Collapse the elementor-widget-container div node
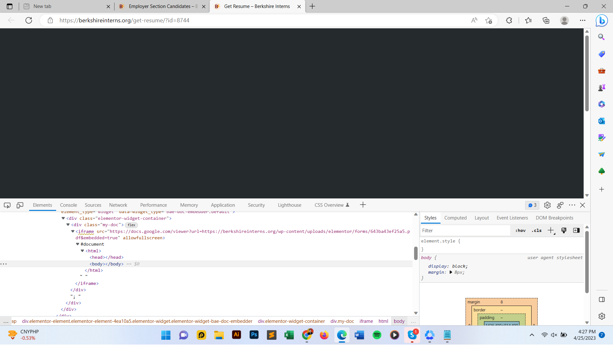 point(63,218)
